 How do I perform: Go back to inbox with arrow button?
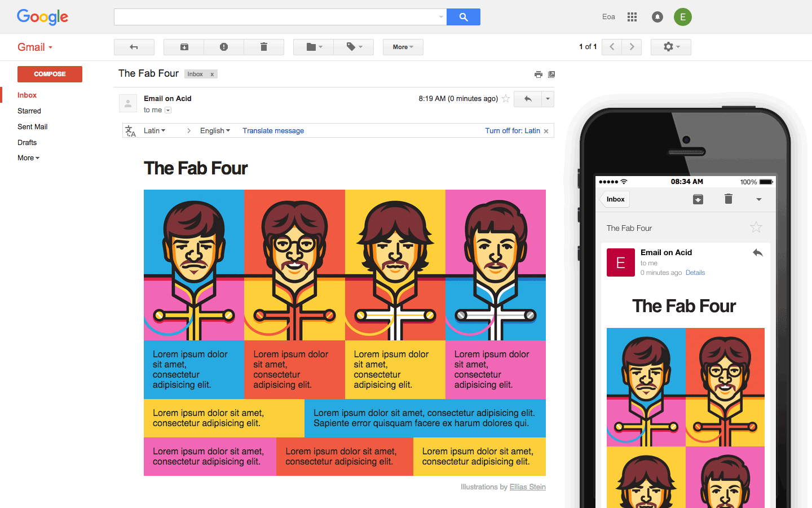[x=134, y=47]
